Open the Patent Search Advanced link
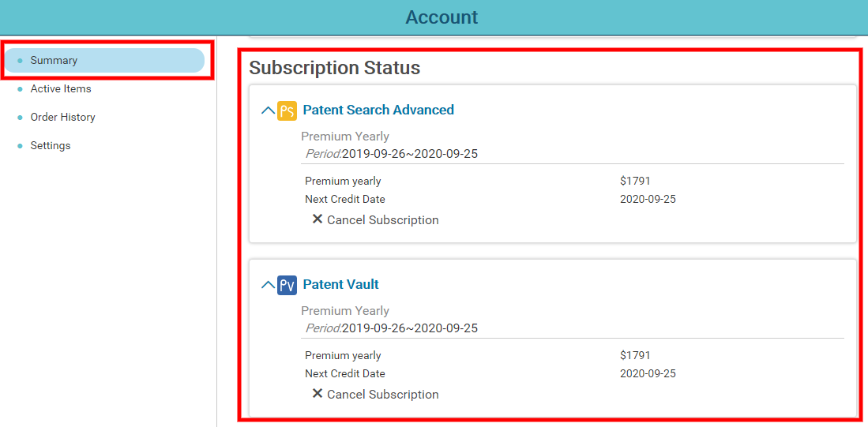 pos(378,110)
